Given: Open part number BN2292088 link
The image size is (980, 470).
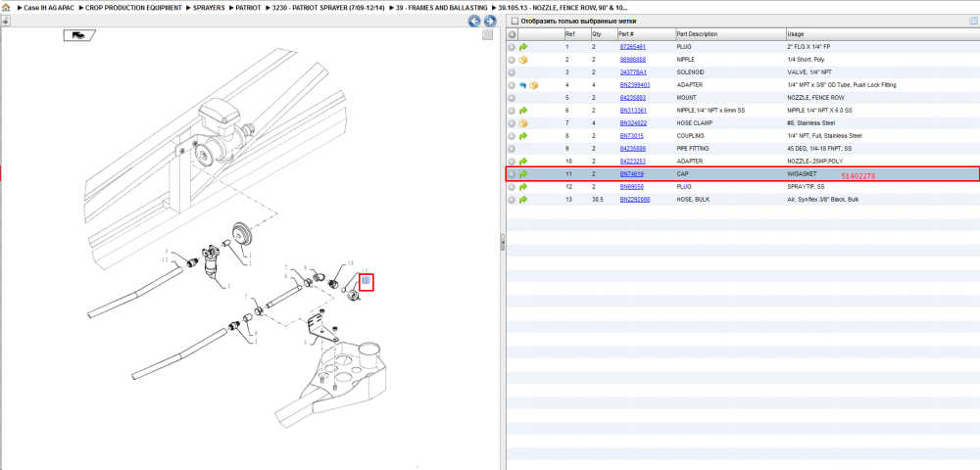Looking at the screenshot, I should (x=635, y=200).
